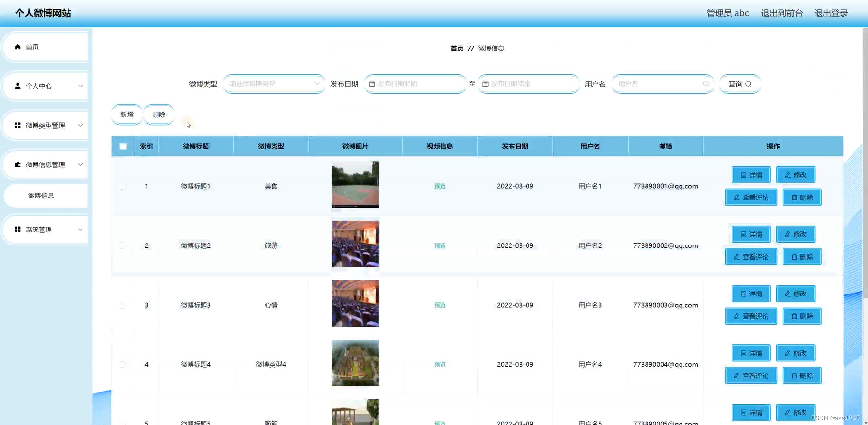
Task: Click 查看评论 for row 微博标题4
Action: pyautogui.click(x=751, y=376)
